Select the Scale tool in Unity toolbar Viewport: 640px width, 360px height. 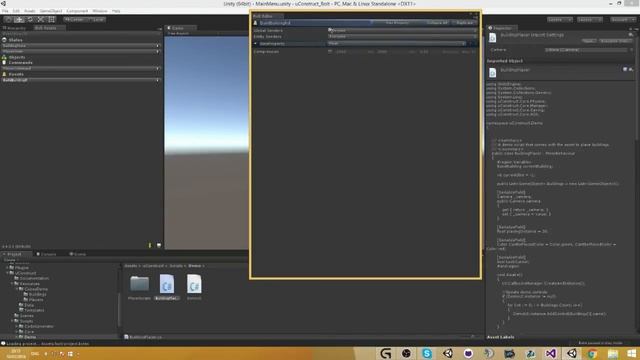pyautogui.click(x=41, y=19)
